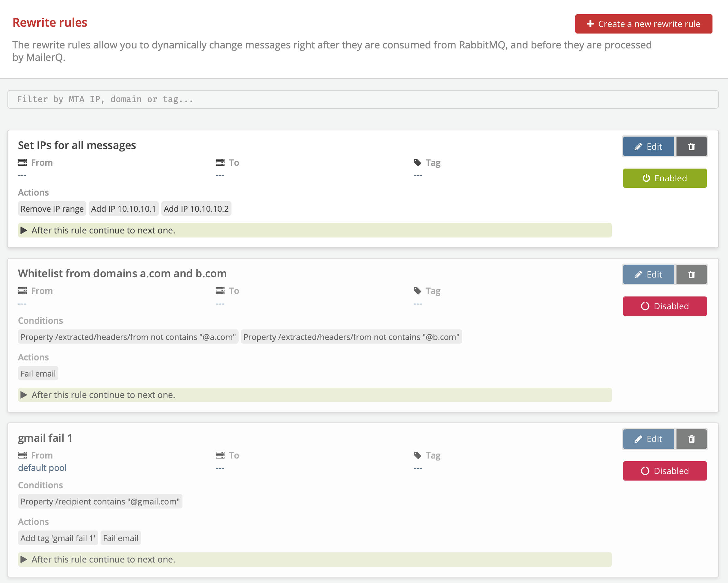
Task: Click the Tag icon in first rule
Action: 417,163
